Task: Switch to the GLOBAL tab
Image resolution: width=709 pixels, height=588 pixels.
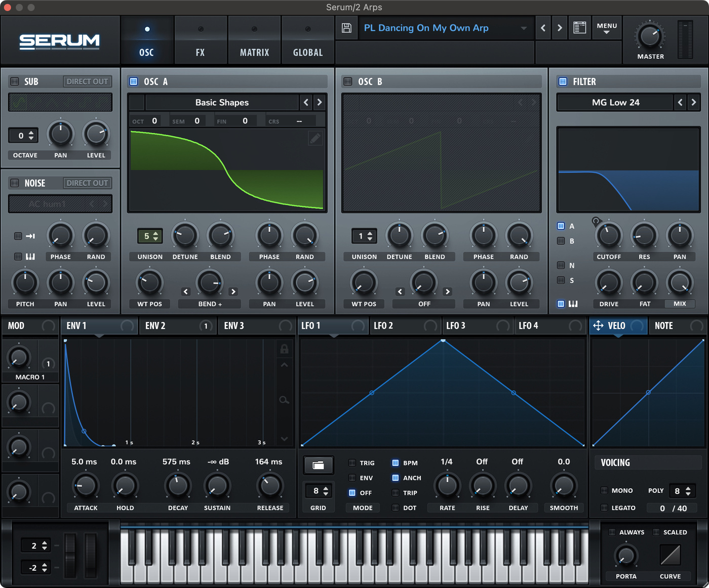Action: [x=308, y=40]
